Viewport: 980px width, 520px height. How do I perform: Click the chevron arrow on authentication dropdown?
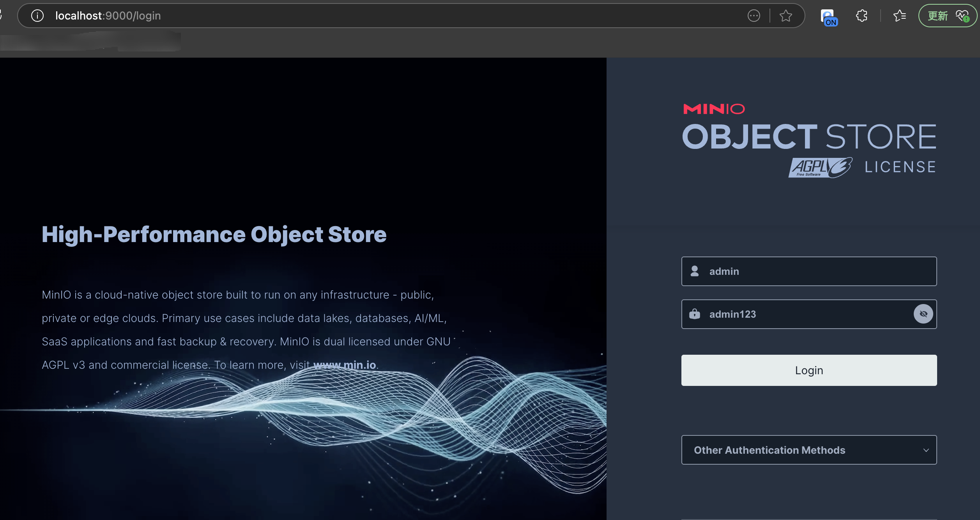[926, 450]
